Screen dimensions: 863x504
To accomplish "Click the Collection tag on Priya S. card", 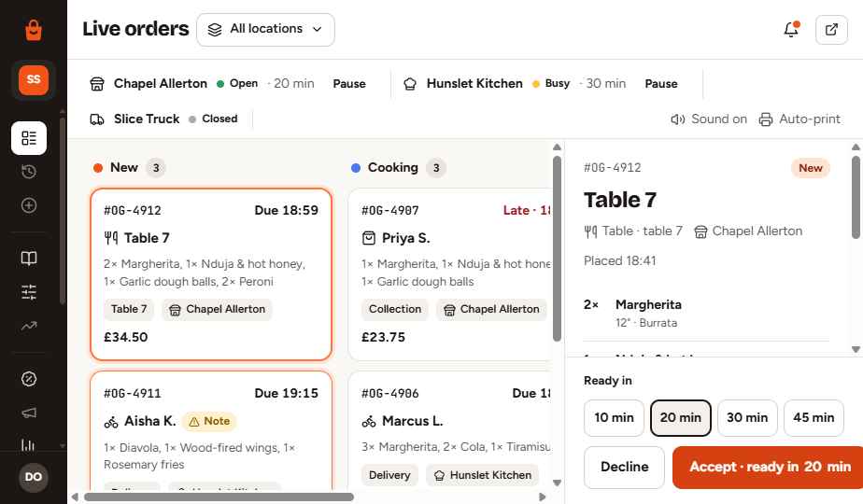I will click(x=395, y=309).
